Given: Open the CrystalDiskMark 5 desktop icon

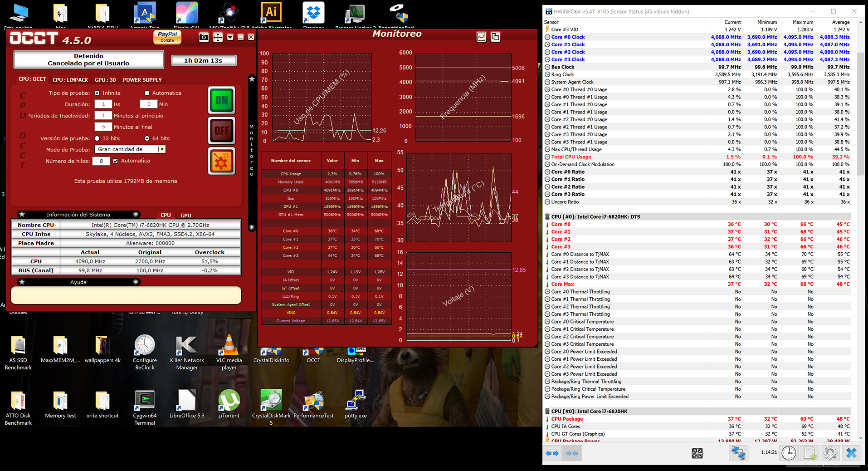Looking at the screenshot, I should [x=271, y=407].
